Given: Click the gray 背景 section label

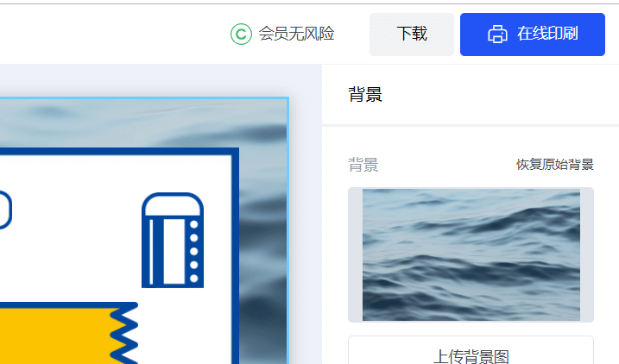Looking at the screenshot, I should [x=363, y=165].
